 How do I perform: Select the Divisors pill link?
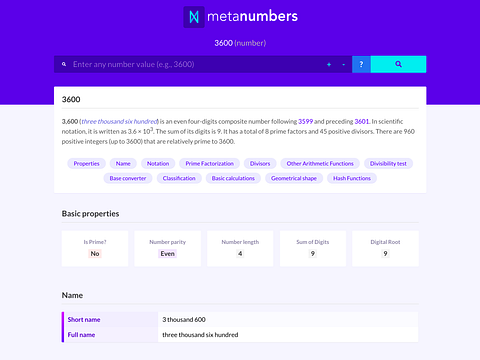tap(260, 163)
